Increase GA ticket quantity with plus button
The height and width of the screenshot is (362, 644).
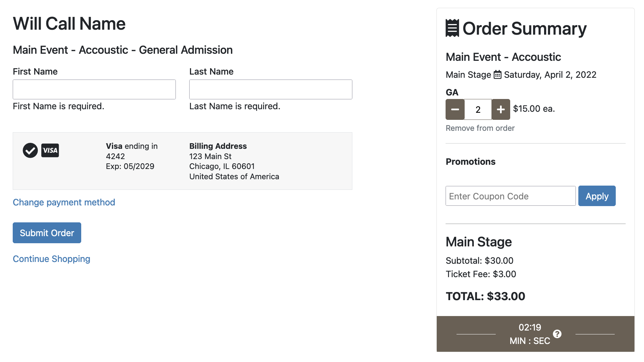click(501, 110)
